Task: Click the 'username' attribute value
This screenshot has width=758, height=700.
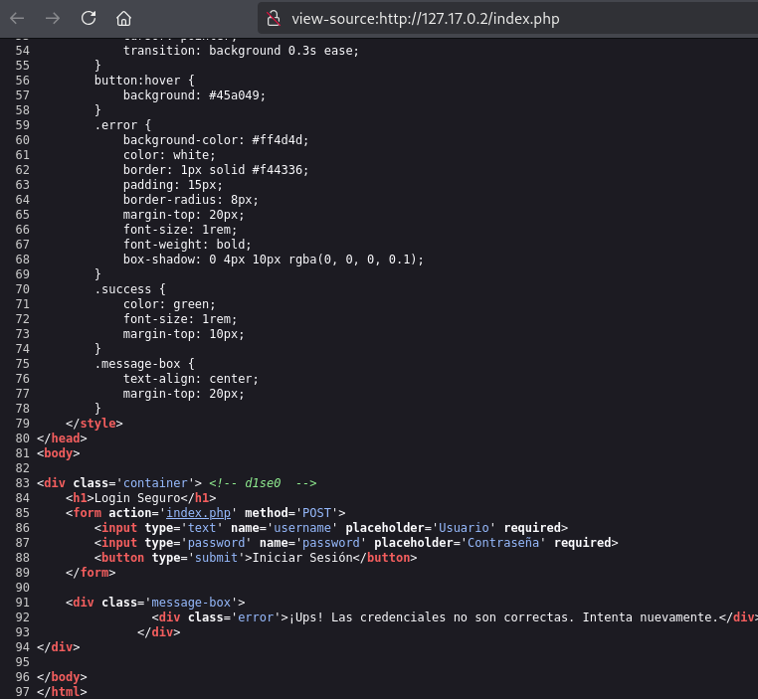Action: click(302, 528)
